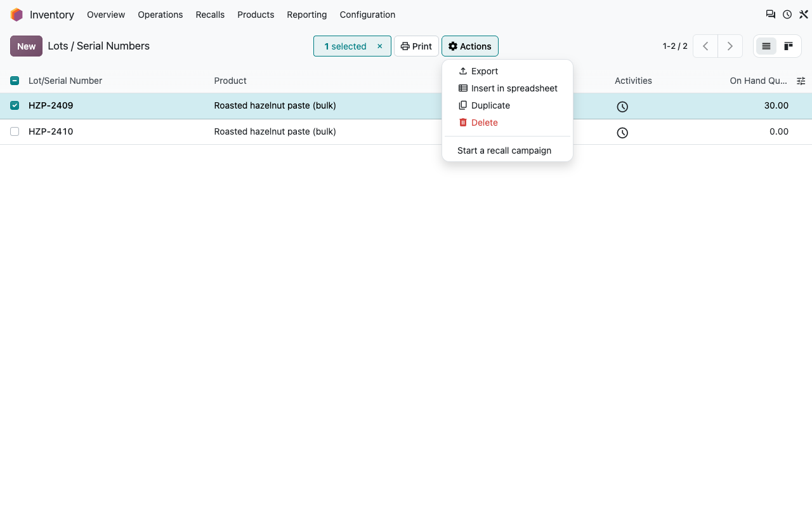Open the discuss conversations icon
812x508 pixels.
[x=771, y=15]
